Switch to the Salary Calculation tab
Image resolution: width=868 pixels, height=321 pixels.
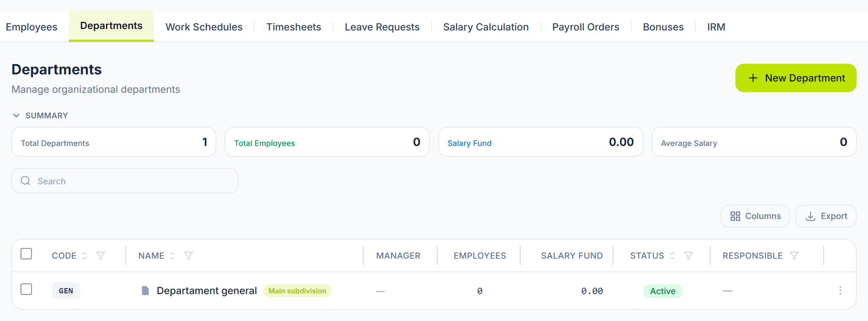pos(486,27)
